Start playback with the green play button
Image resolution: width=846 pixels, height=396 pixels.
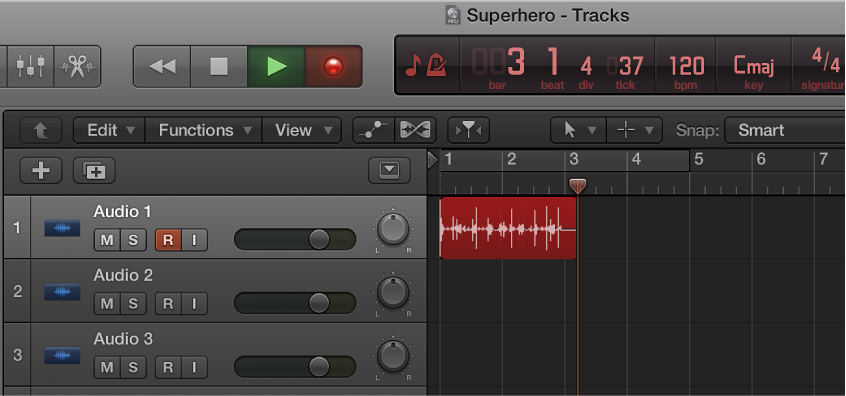[x=276, y=66]
